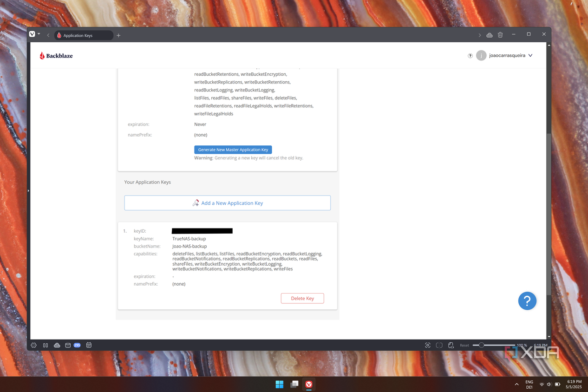The image size is (588, 392).
Task: Click the bucketName value Joao-NAS-backup
Action: (189, 246)
